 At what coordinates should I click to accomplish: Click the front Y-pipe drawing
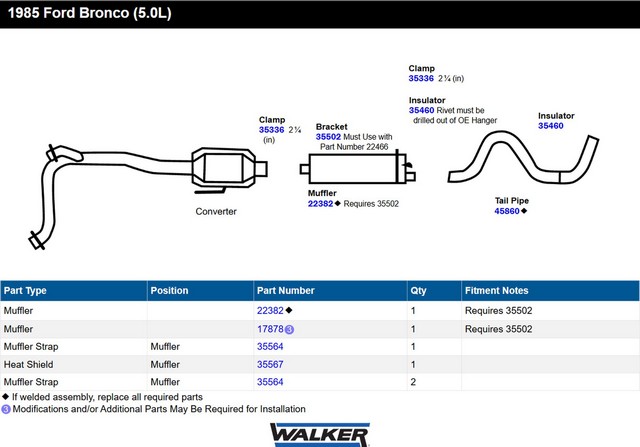110,196
